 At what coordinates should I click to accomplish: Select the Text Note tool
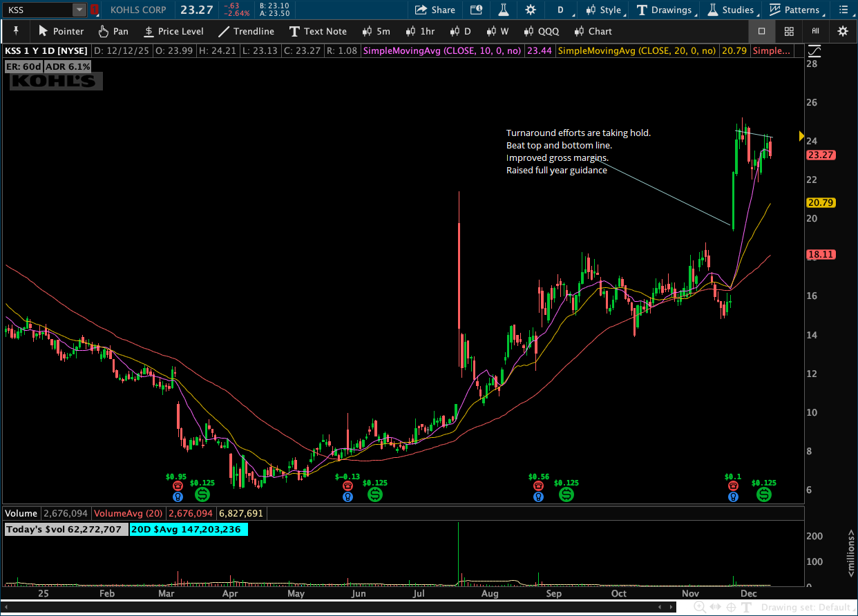[318, 31]
